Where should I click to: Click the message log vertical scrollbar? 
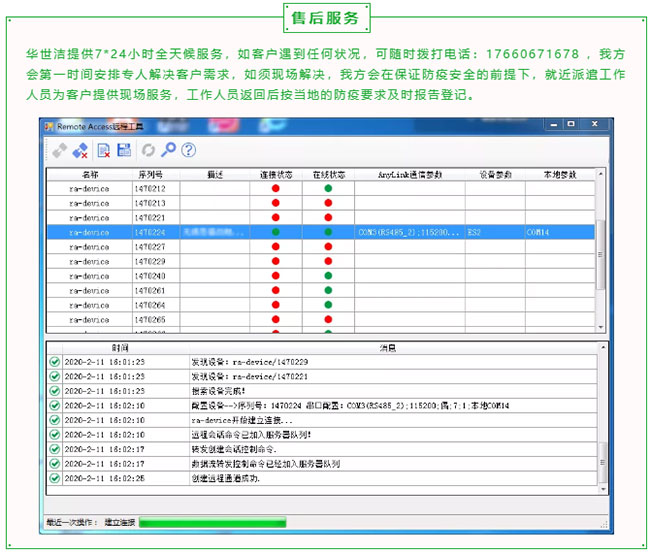tap(599, 420)
